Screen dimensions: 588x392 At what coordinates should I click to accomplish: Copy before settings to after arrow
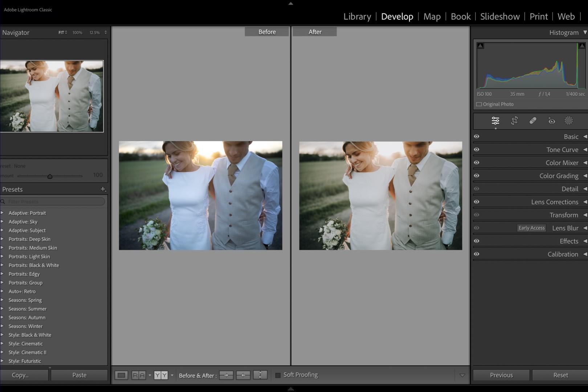(226, 375)
